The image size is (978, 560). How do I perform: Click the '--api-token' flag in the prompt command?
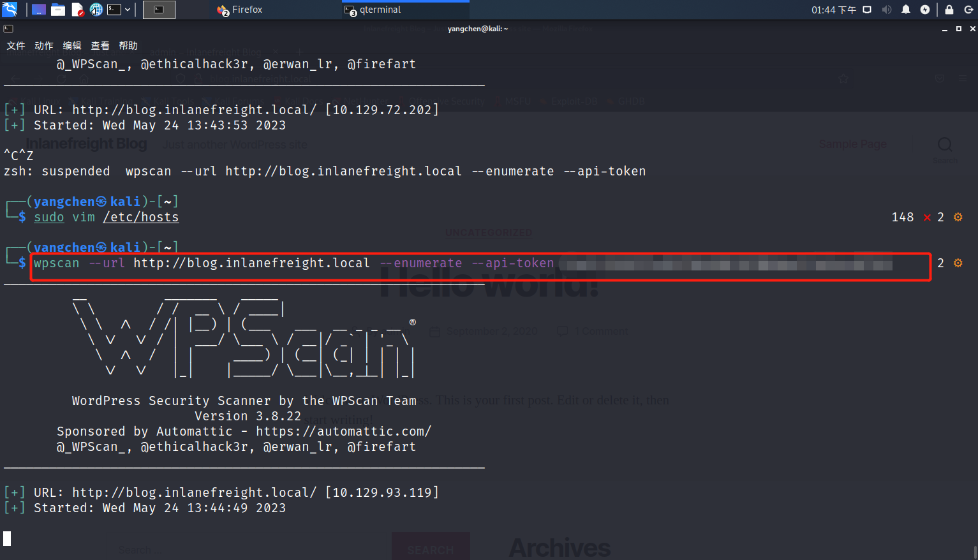(512, 263)
